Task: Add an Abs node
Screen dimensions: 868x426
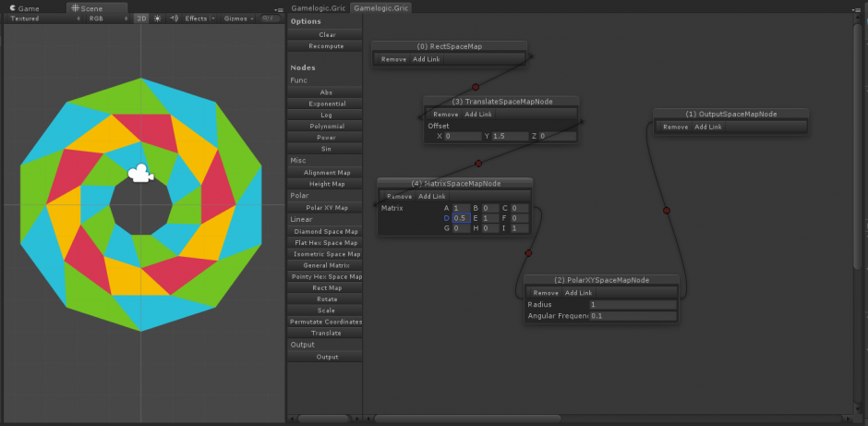Action: (x=325, y=92)
